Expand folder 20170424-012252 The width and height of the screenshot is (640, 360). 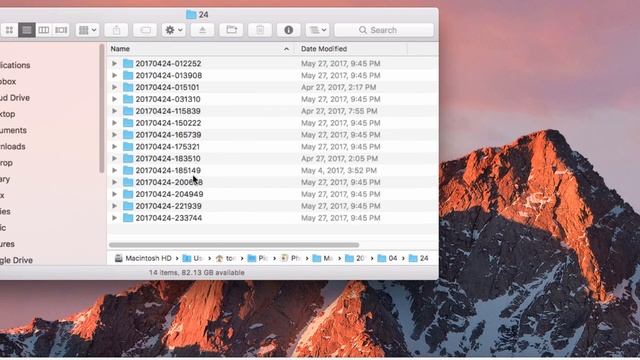click(115, 63)
